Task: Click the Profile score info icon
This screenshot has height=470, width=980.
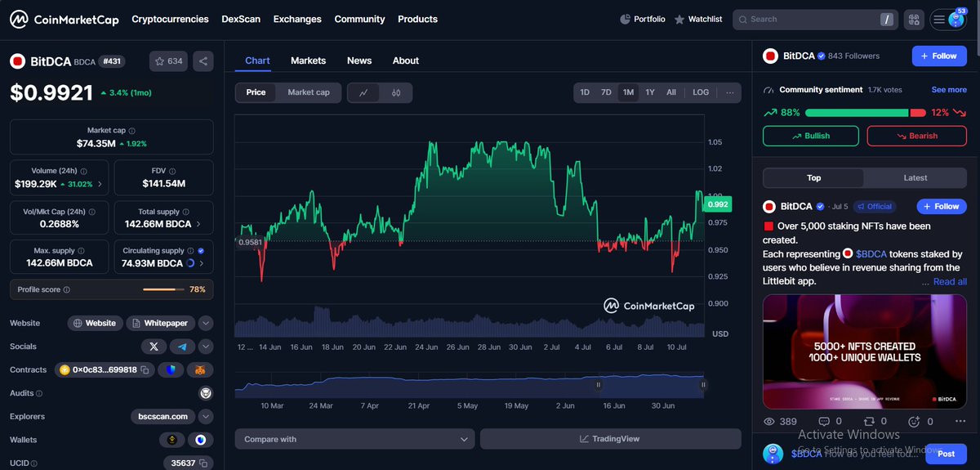Action: [x=67, y=289]
